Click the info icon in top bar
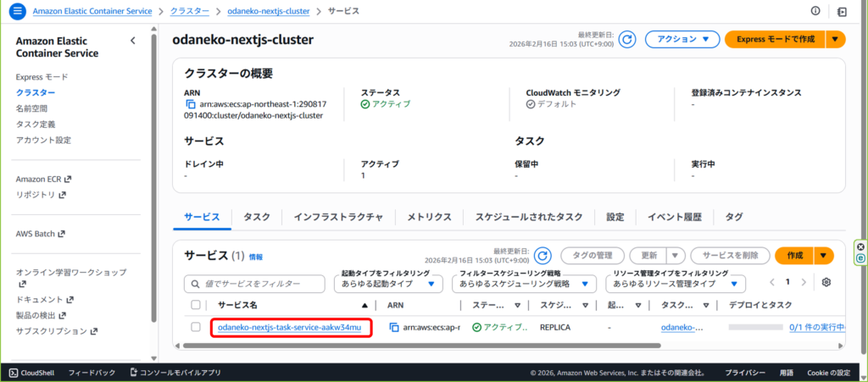The width and height of the screenshot is (868, 382). pyautogui.click(x=815, y=11)
